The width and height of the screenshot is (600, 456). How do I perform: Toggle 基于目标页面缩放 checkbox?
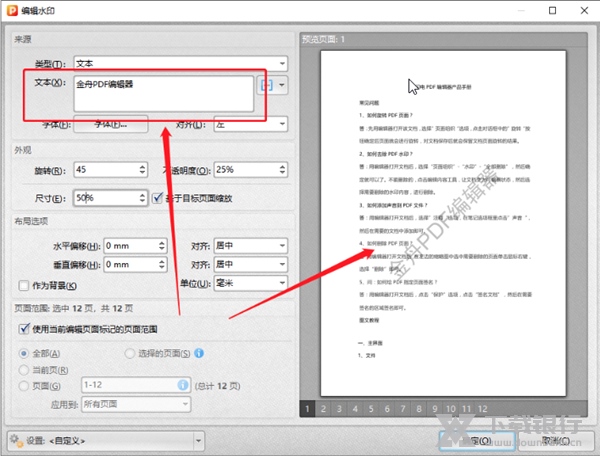[157, 198]
